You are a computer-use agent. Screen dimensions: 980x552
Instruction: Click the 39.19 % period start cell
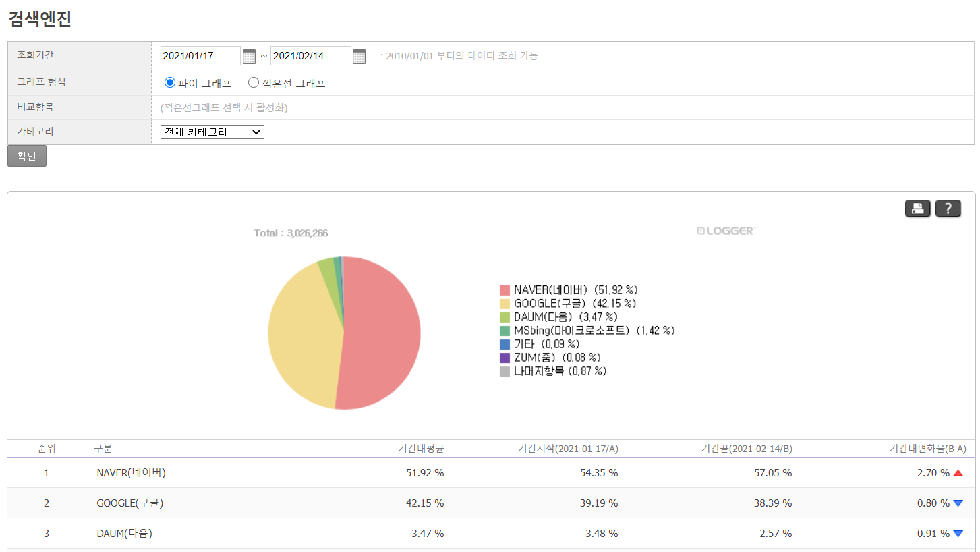[599, 503]
